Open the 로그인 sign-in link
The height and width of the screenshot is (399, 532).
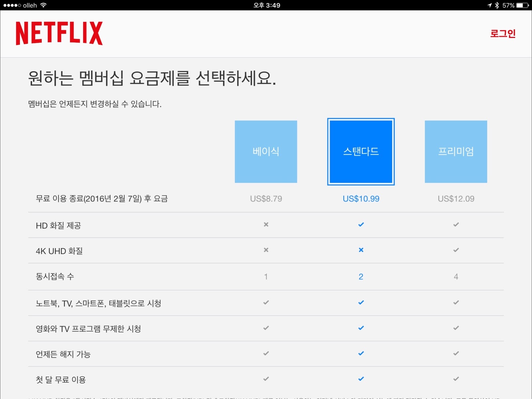(x=503, y=34)
